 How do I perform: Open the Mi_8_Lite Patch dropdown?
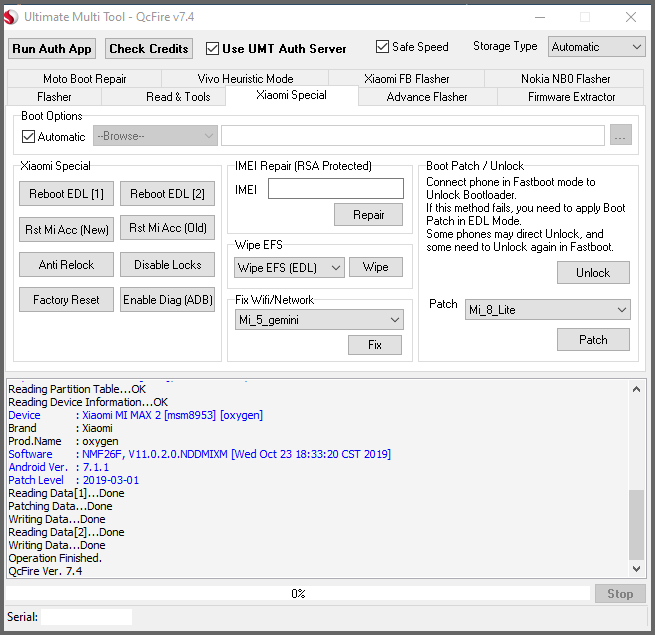pos(548,310)
